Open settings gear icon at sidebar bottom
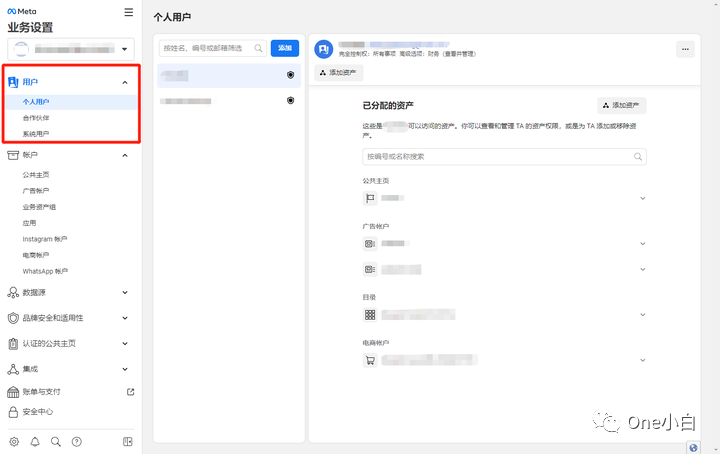 point(14,442)
